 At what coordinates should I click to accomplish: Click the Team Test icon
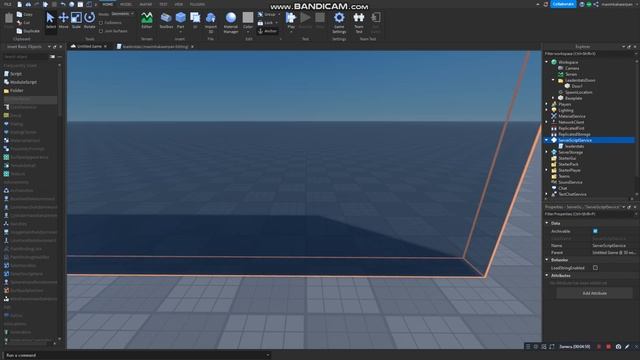359,22
